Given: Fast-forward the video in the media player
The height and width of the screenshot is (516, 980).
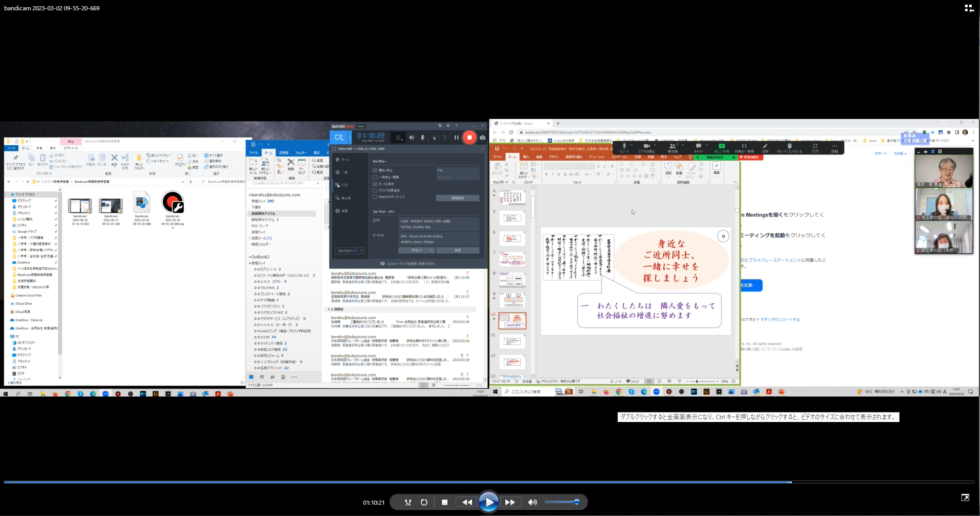Looking at the screenshot, I should [x=510, y=502].
